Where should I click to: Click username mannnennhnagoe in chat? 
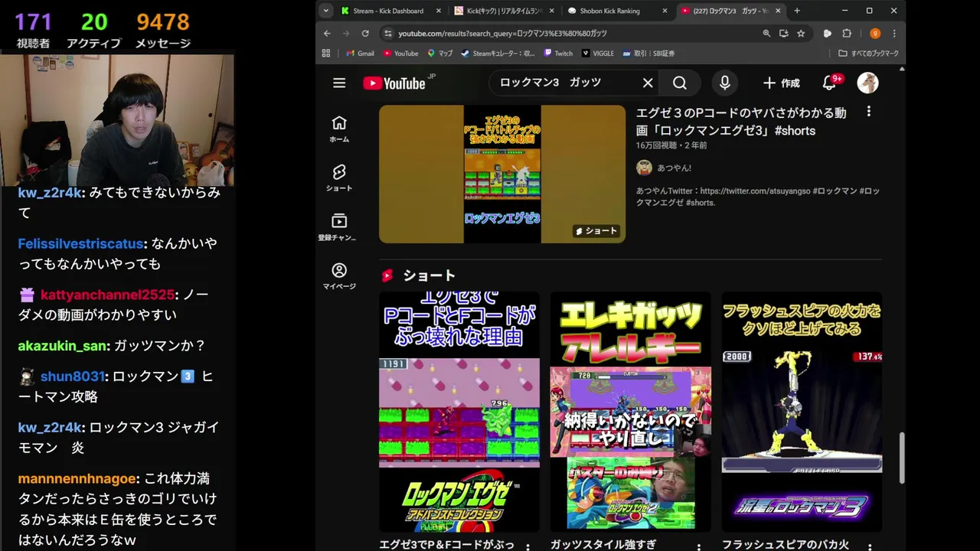pyautogui.click(x=77, y=478)
